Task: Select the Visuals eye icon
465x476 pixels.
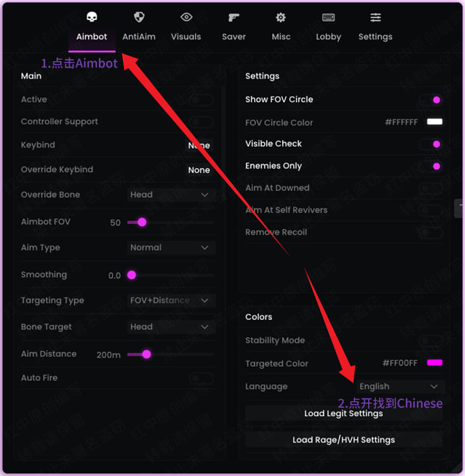Action: pos(186,18)
